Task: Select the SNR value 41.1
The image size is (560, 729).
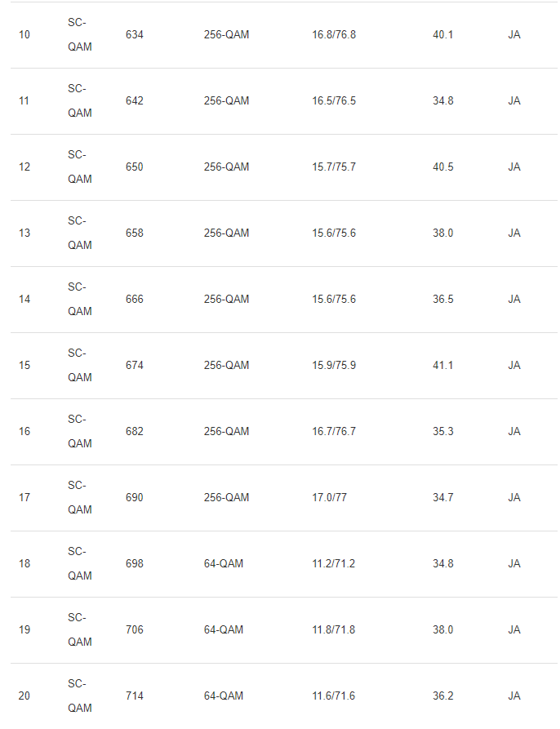Action: [443, 366]
